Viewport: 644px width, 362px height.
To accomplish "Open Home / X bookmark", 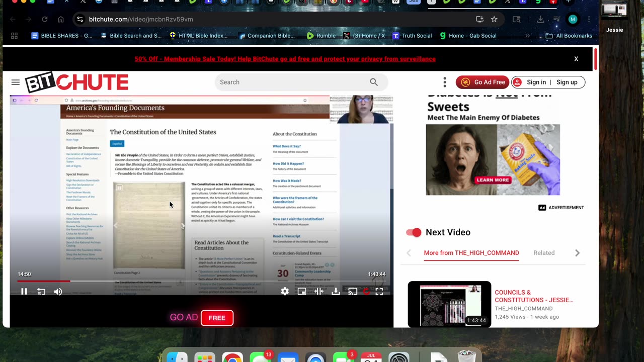I will [364, 36].
